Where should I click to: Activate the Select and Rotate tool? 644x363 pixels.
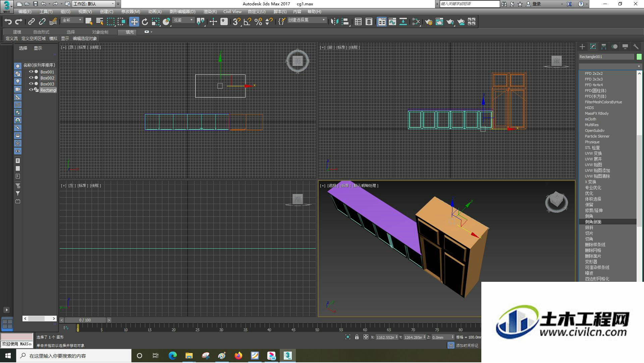(x=145, y=22)
